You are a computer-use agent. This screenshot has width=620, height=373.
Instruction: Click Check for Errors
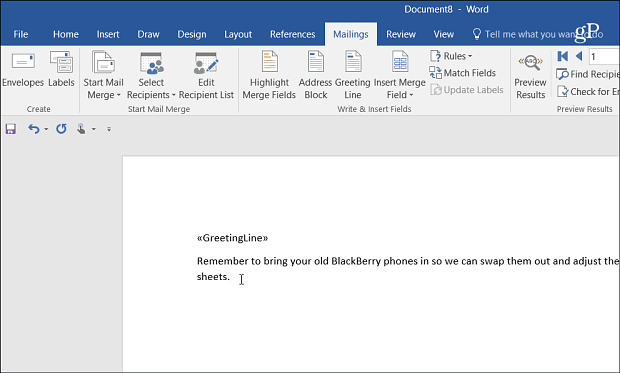tap(588, 91)
